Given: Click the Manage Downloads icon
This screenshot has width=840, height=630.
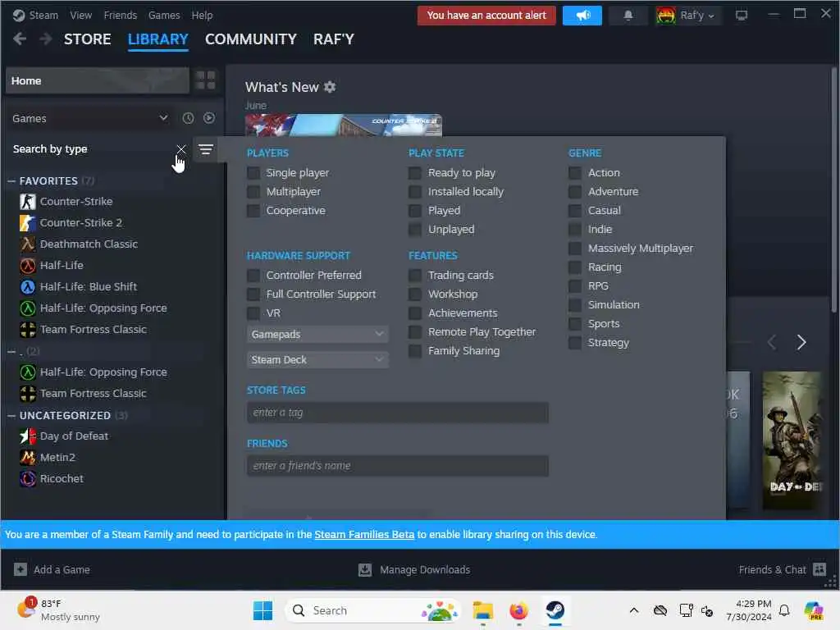Looking at the screenshot, I should point(365,569).
